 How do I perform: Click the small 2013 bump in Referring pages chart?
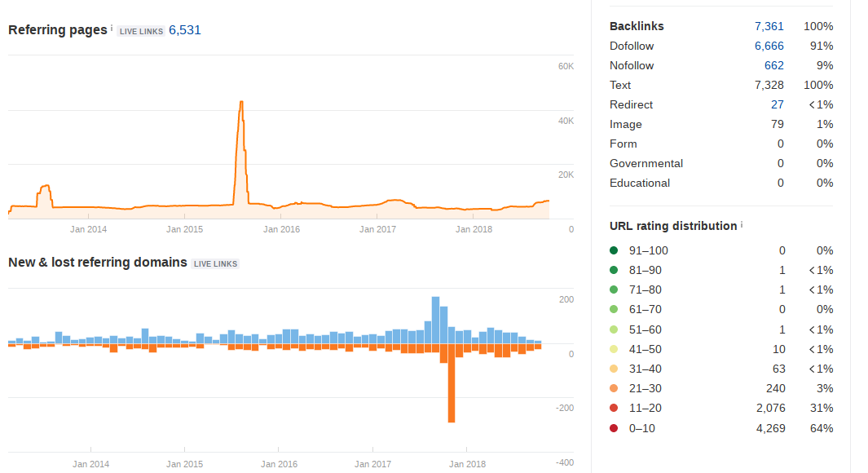[x=44, y=194]
